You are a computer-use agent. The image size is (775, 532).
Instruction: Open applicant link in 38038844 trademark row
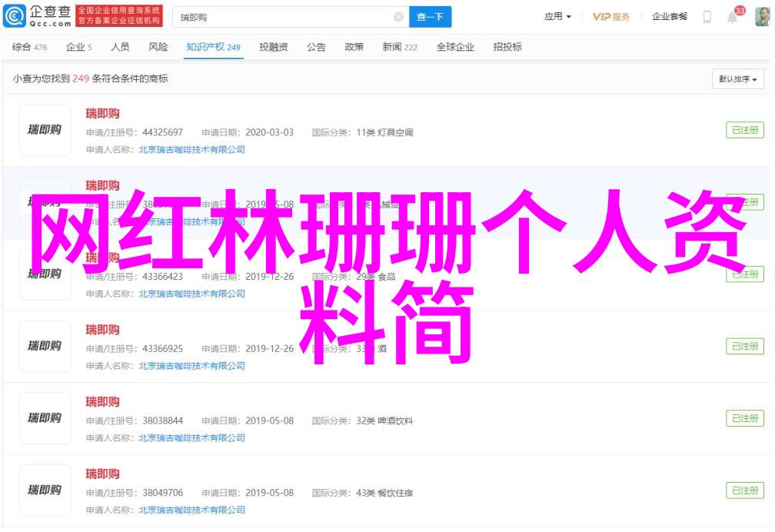click(191, 438)
